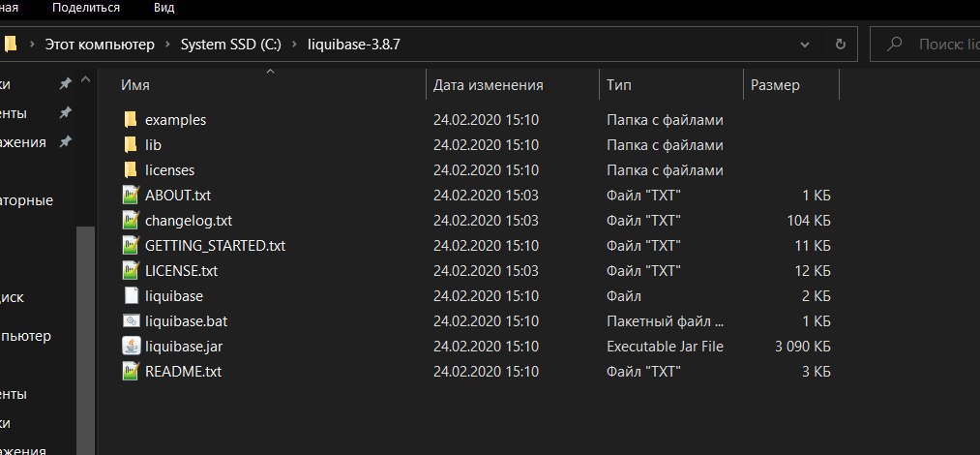
Task: Go to System SSD (C:) breadcrumb
Action: click(230, 45)
